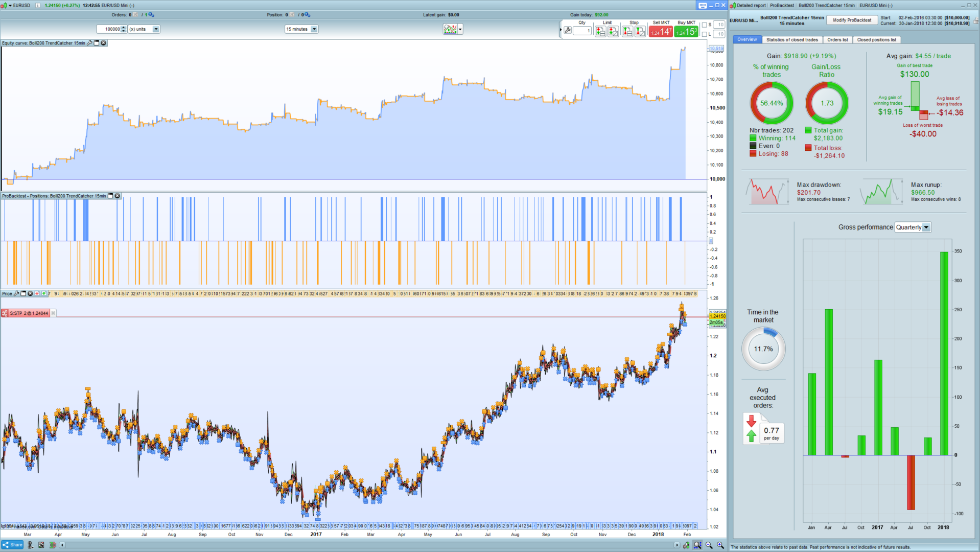Image resolution: width=980 pixels, height=552 pixels.
Task: Click the keyboard icon in chart title bar
Action: [703, 5]
